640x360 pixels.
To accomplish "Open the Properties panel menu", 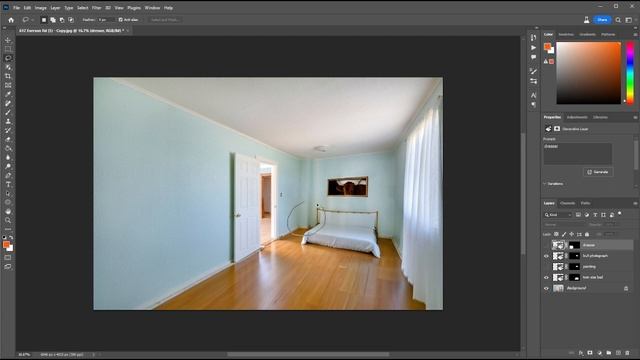I will click(x=635, y=118).
